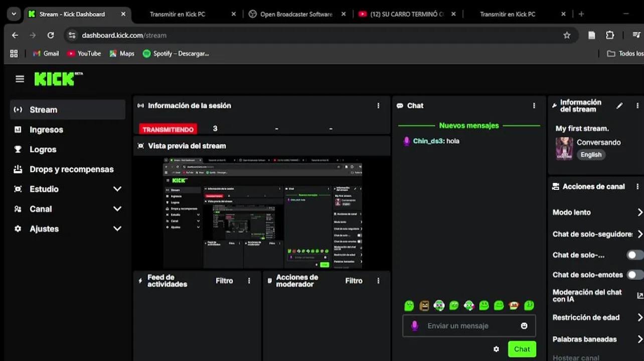
Task: Click the English language tag
Action: pos(591,154)
